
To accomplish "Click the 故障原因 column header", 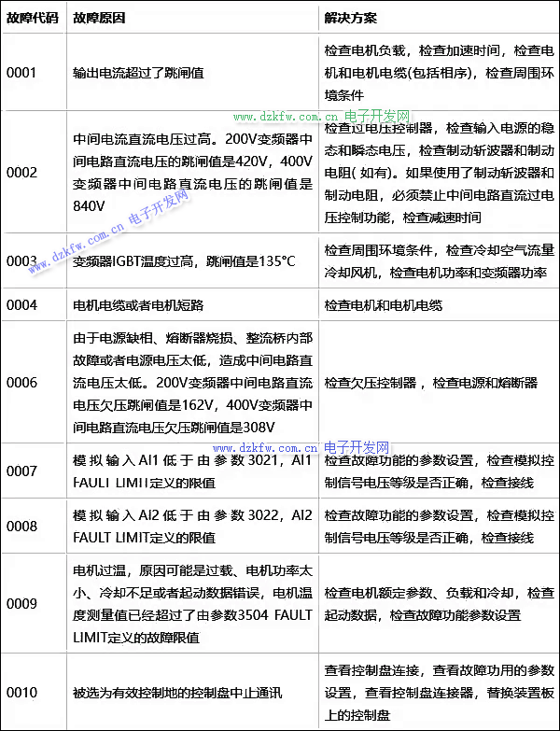I will [100, 17].
